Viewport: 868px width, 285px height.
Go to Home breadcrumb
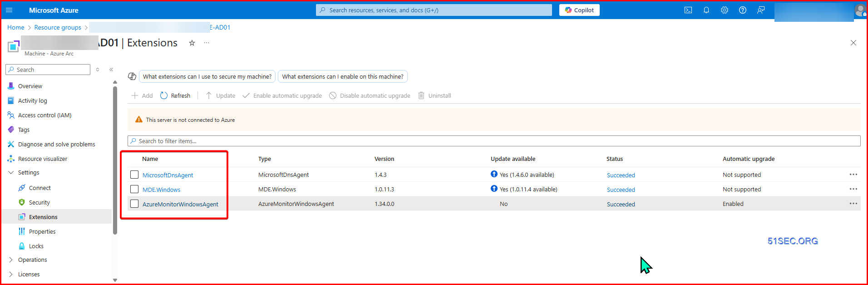16,27
